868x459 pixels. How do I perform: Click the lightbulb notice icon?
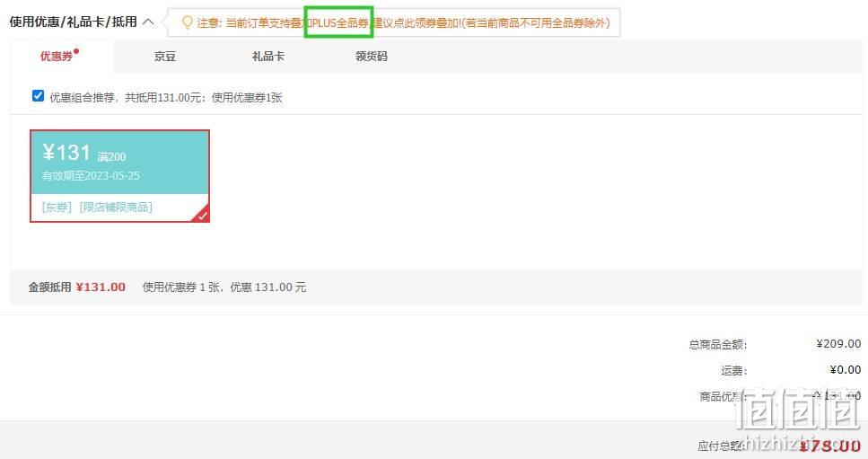click(187, 22)
